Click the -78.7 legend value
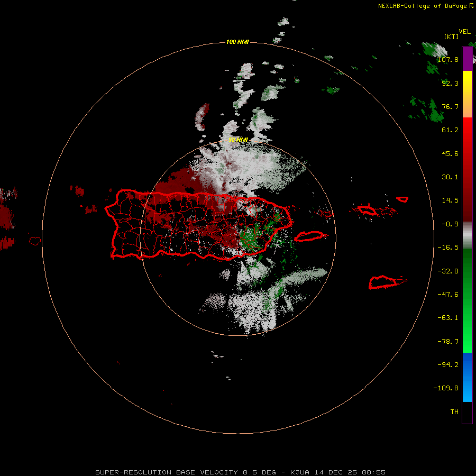 (x=448, y=342)
